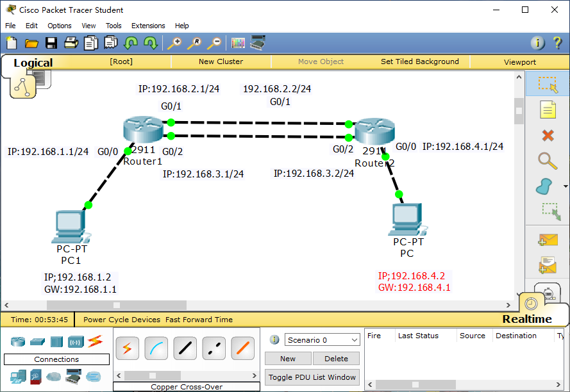
Task: Switch to the Realtime mode tab
Action: tap(527, 319)
